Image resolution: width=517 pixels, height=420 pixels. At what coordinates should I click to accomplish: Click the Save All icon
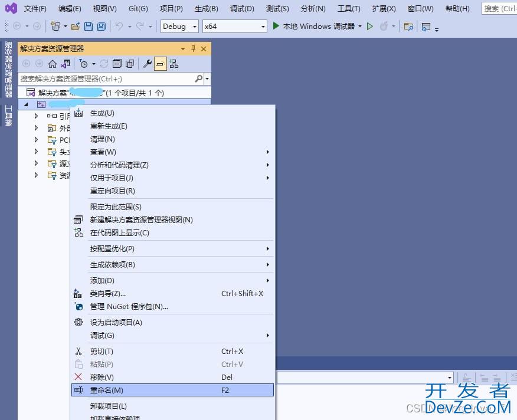pyautogui.click(x=102, y=27)
